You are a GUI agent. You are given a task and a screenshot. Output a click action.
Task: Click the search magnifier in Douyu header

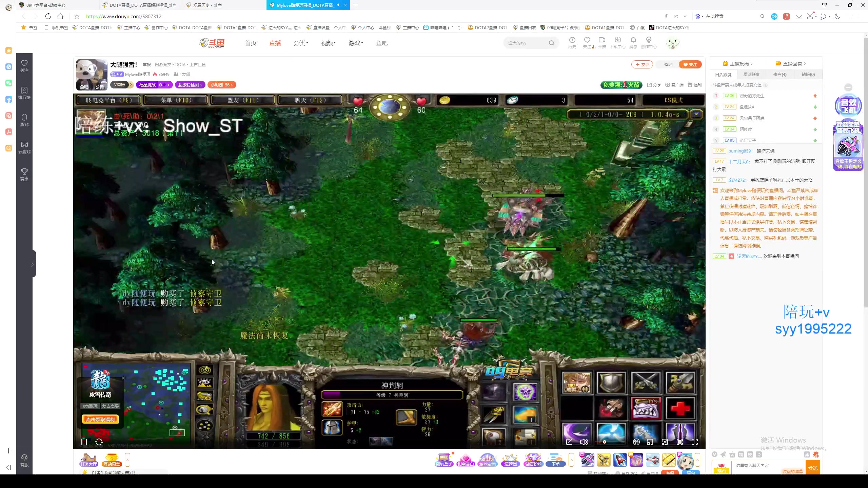[x=551, y=43]
